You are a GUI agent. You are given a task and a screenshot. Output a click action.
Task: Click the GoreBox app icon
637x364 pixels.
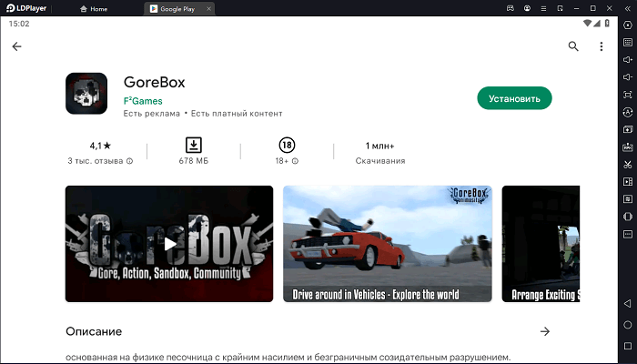tap(86, 94)
